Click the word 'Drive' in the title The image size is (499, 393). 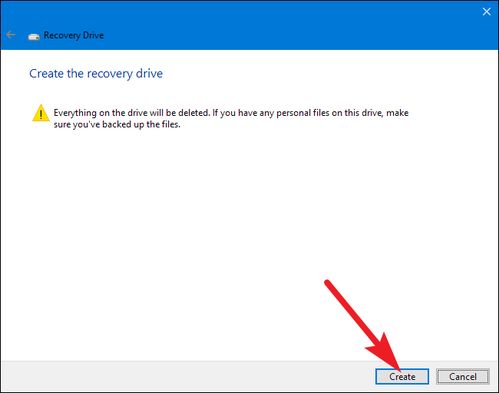pyautogui.click(x=93, y=35)
